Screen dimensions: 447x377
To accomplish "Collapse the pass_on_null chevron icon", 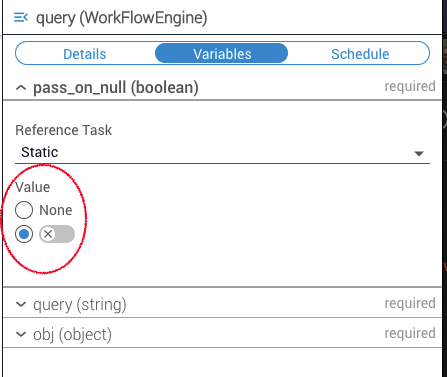I will 21,88.
